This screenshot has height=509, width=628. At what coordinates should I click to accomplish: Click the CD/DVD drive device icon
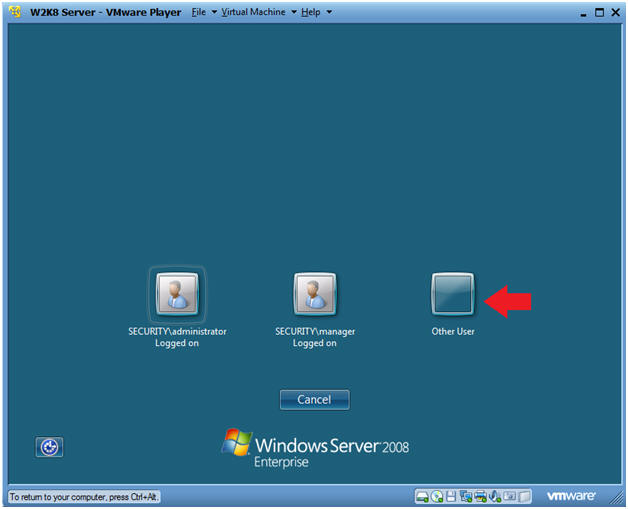tap(437, 497)
